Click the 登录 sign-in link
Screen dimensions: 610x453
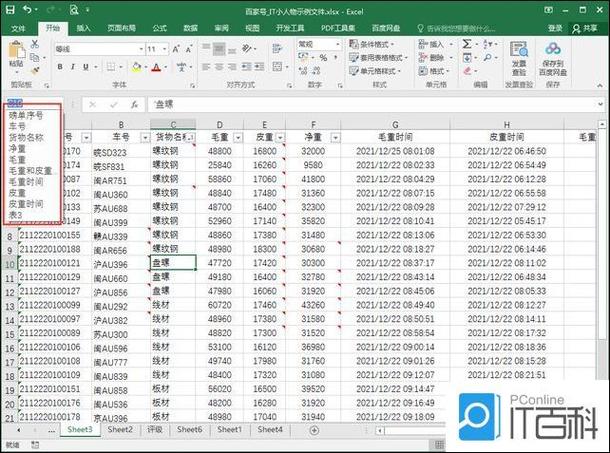tap(555, 28)
